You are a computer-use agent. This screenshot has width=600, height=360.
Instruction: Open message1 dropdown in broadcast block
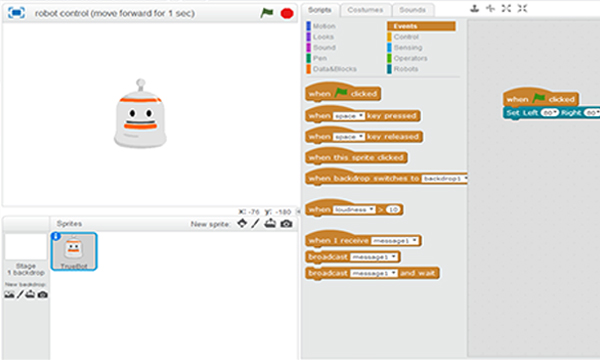pos(374,257)
